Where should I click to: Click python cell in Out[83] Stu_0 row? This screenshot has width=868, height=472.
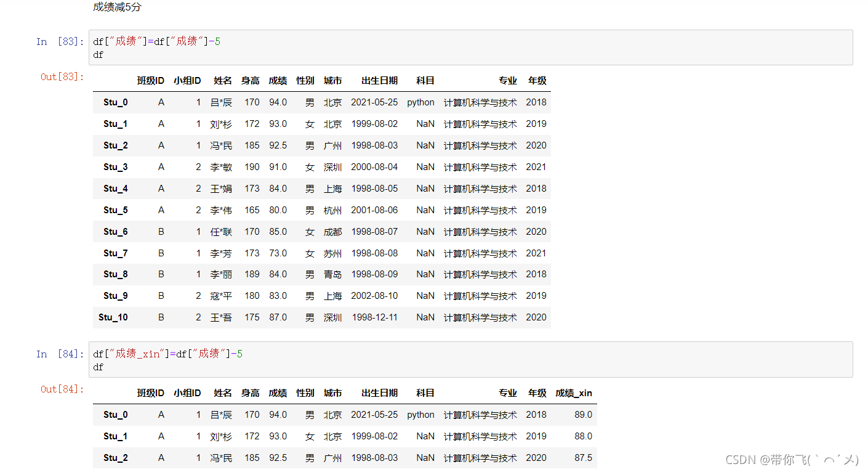point(421,102)
